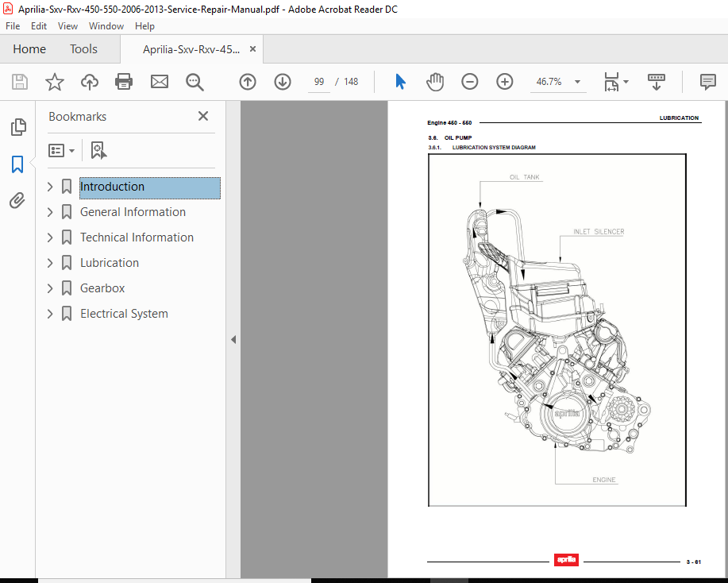The image size is (728, 583).
Task: Switch to the Tools tab
Action: coord(83,48)
